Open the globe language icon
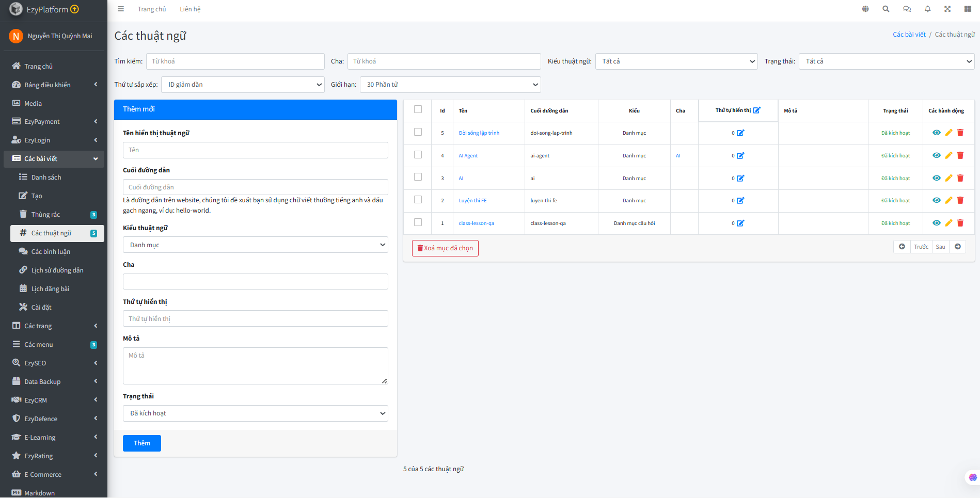This screenshot has width=980, height=498. pos(865,9)
